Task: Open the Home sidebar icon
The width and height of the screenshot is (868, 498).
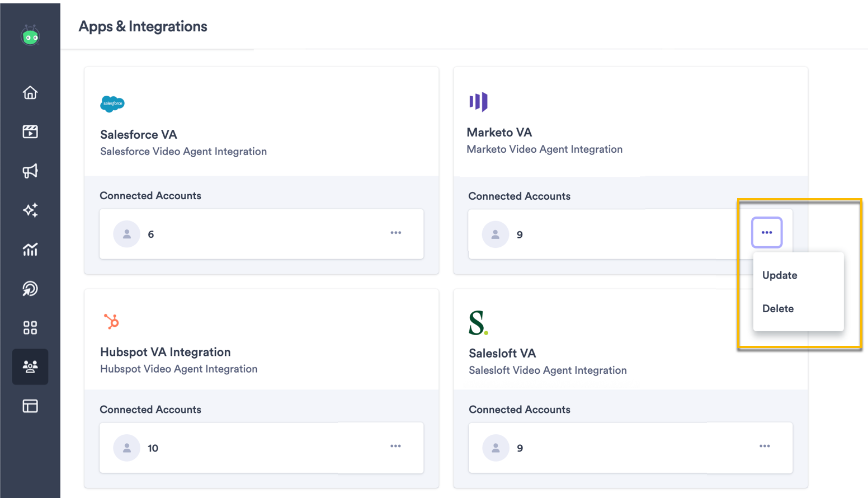Action: (30, 92)
